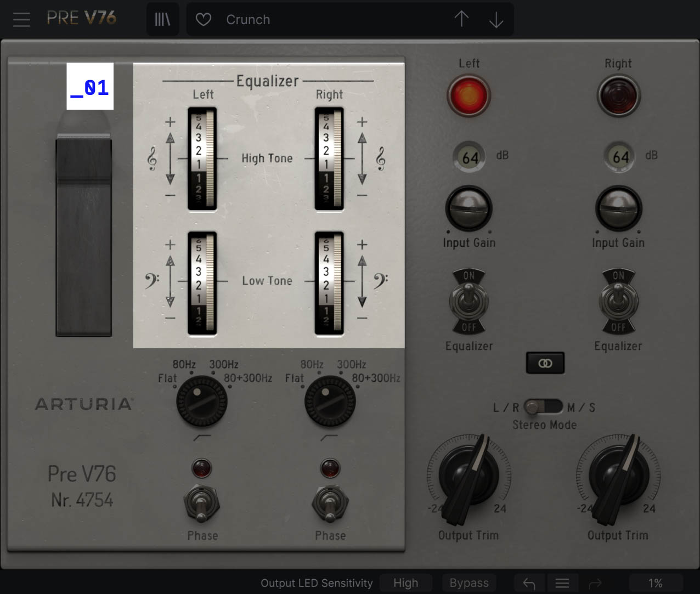Undo the last change

point(529,583)
